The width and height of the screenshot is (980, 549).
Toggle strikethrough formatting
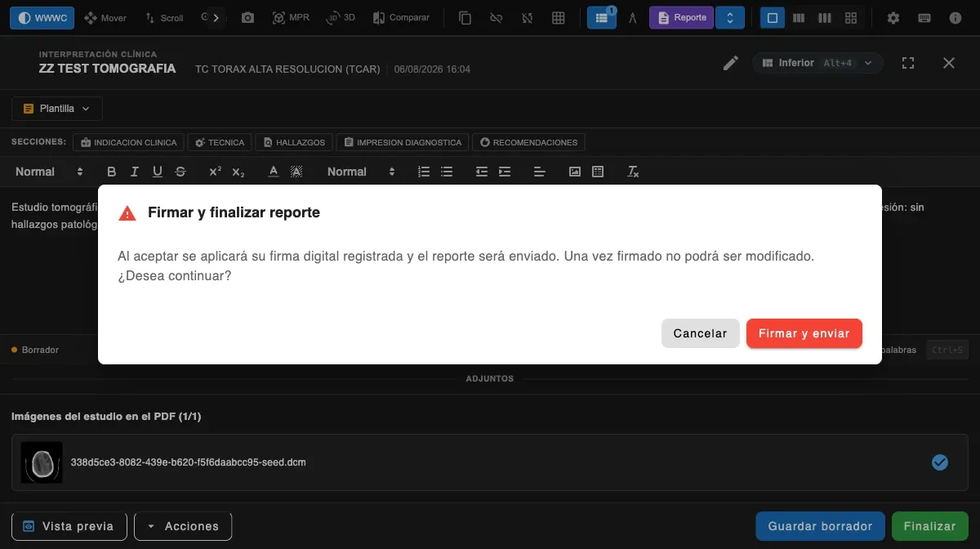pyautogui.click(x=180, y=172)
